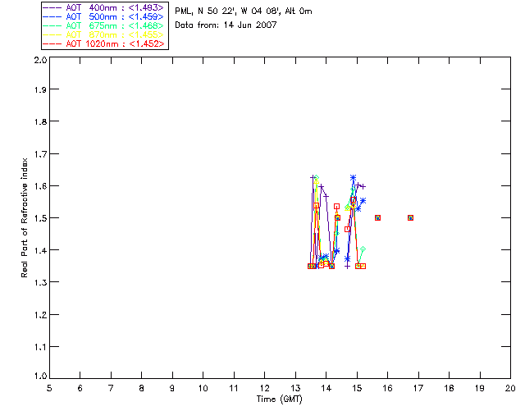Click the y-axis tick label 2.0
525x420 pixels.
pyautogui.click(x=40, y=60)
